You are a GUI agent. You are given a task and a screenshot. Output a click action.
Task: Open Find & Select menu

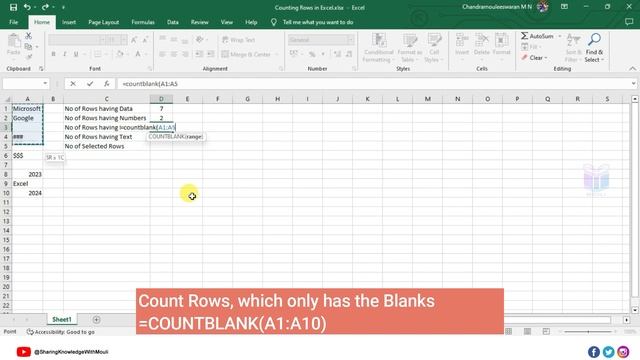(594, 48)
